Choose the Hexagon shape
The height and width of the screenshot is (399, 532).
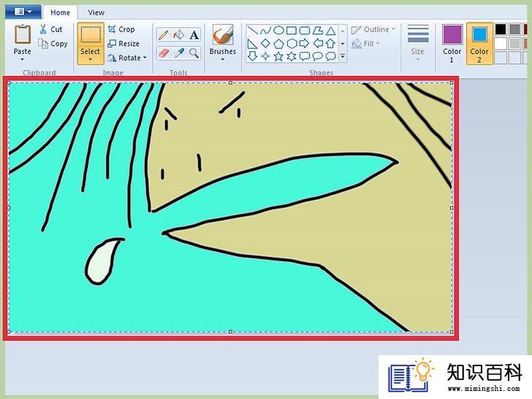pos(292,43)
